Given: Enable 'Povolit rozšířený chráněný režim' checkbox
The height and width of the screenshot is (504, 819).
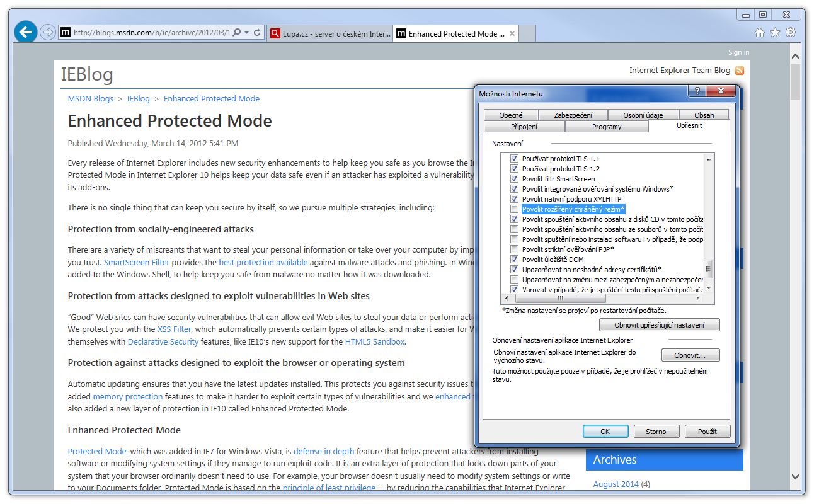Looking at the screenshot, I should tap(515, 209).
